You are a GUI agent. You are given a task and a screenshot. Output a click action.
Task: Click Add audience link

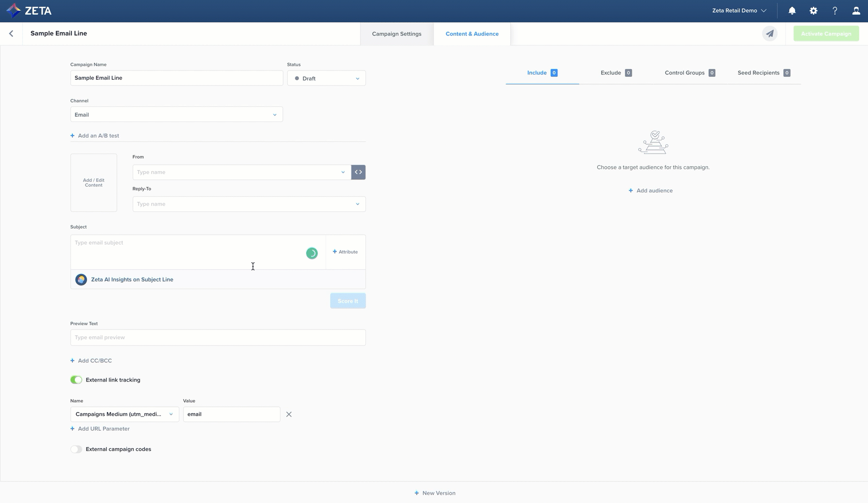(650, 191)
